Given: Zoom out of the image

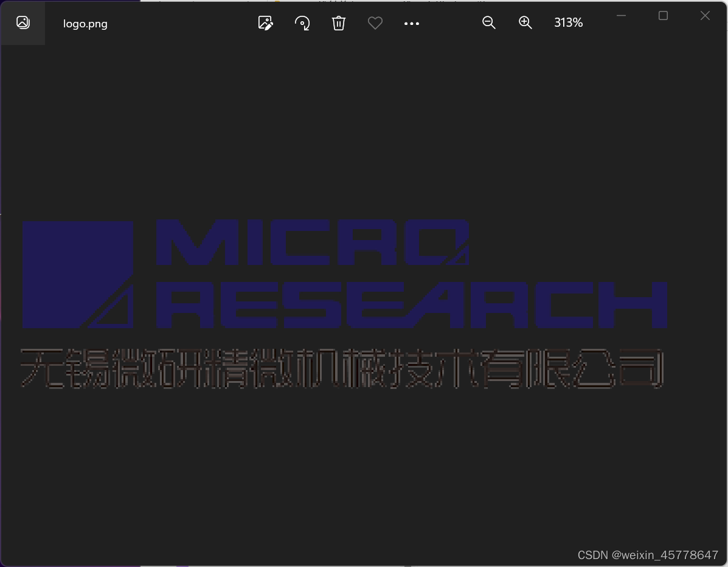Looking at the screenshot, I should 488,22.
